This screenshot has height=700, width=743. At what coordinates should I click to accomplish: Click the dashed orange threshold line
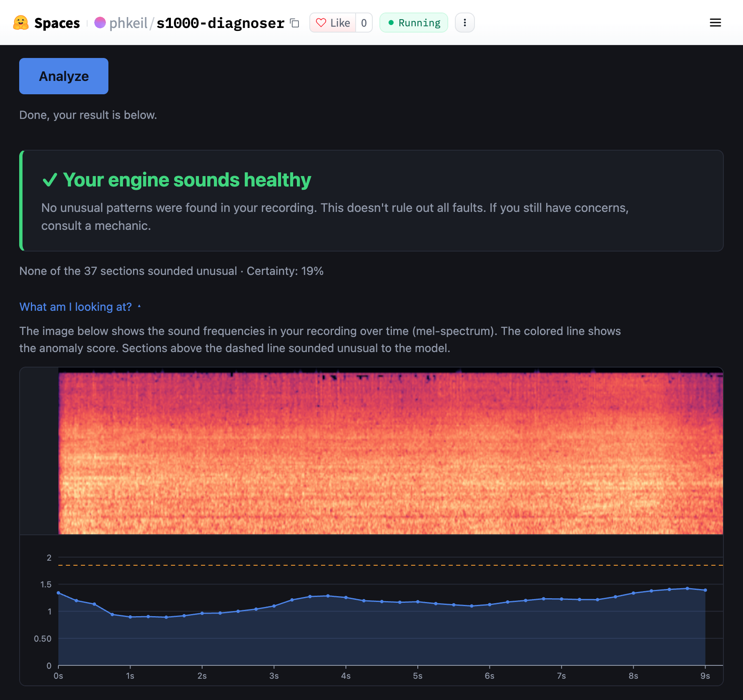(x=391, y=565)
